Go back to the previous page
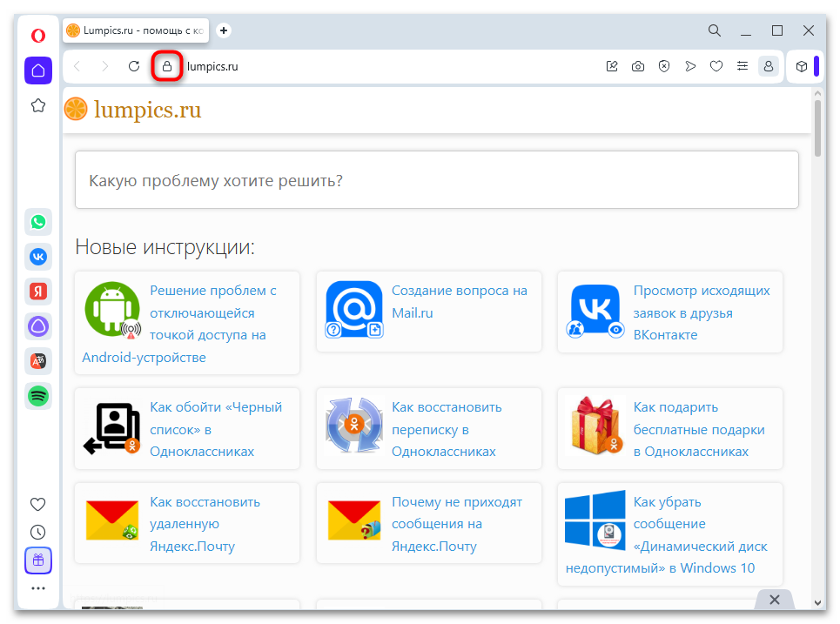840x624 pixels. 77,66
